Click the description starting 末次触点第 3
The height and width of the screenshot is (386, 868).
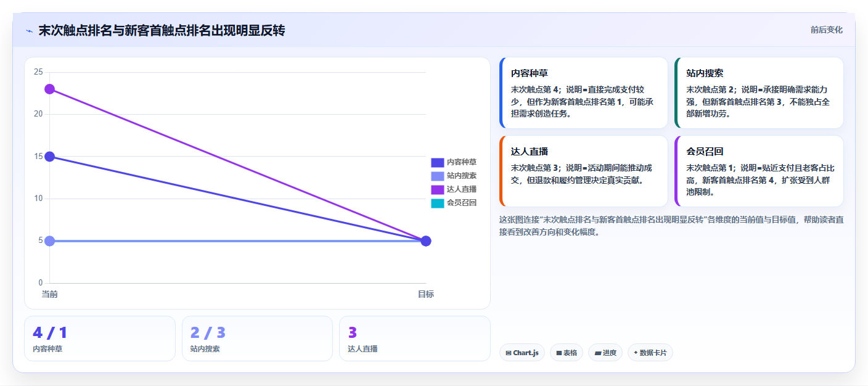click(x=583, y=174)
